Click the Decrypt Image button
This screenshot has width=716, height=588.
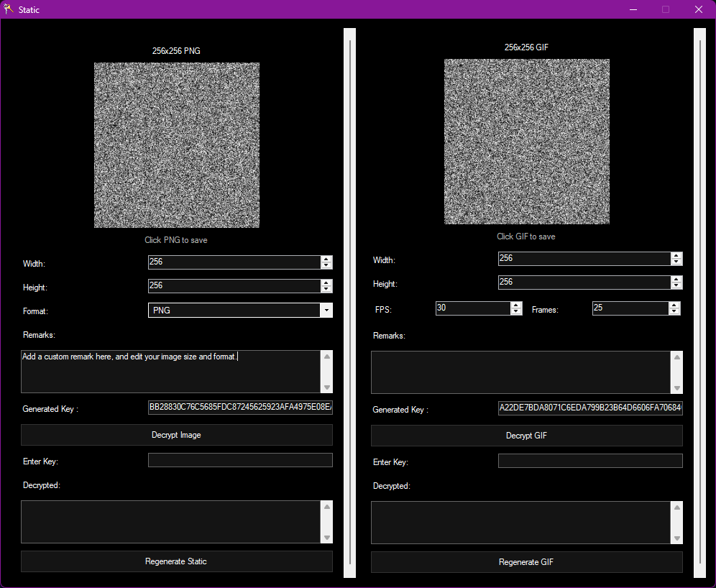click(177, 435)
